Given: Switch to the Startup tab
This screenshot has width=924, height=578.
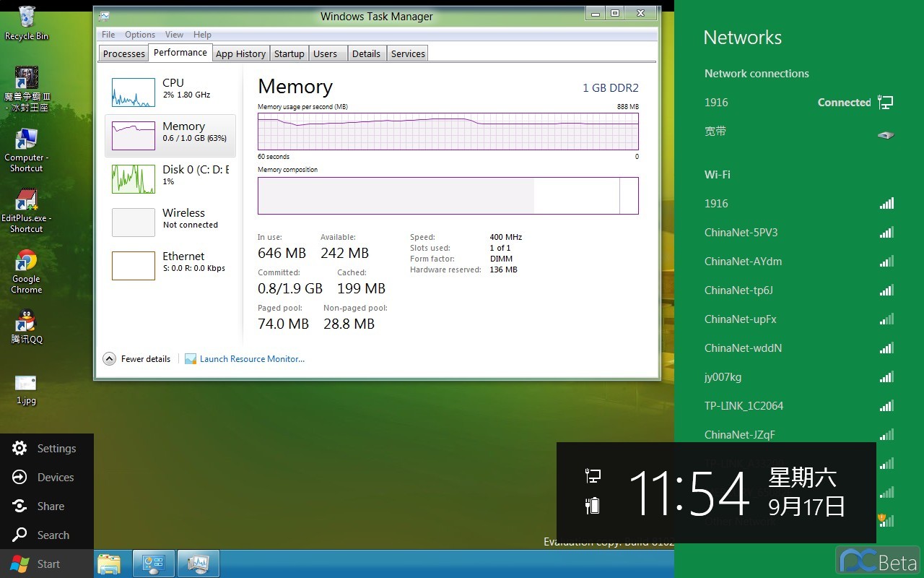Looking at the screenshot, I should (x=289, y=53).
